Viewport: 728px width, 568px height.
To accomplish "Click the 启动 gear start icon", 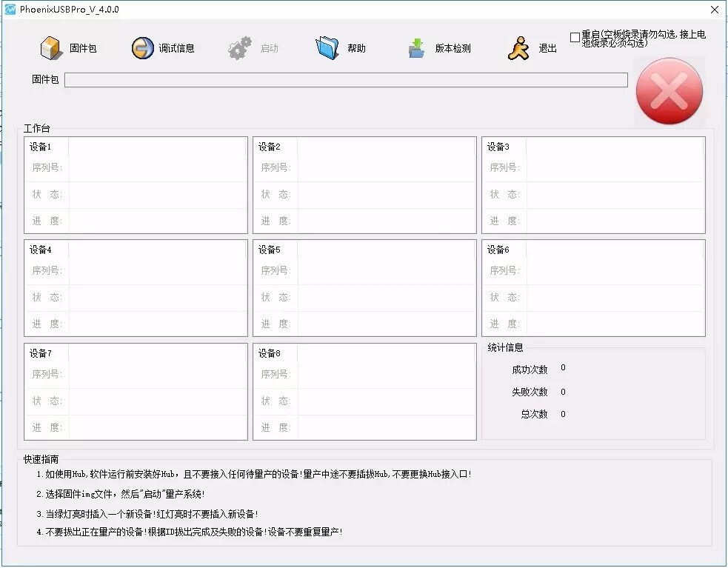I will click(x=240, y=48).
